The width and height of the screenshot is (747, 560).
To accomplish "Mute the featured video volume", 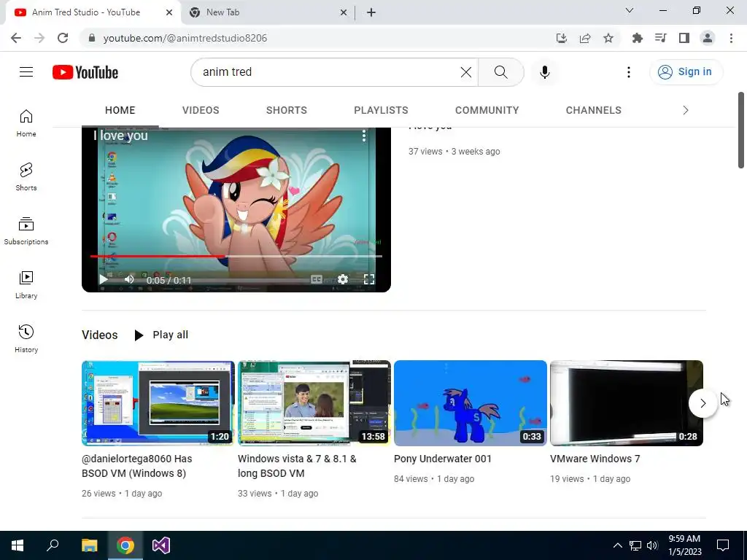I will [128, 279].
